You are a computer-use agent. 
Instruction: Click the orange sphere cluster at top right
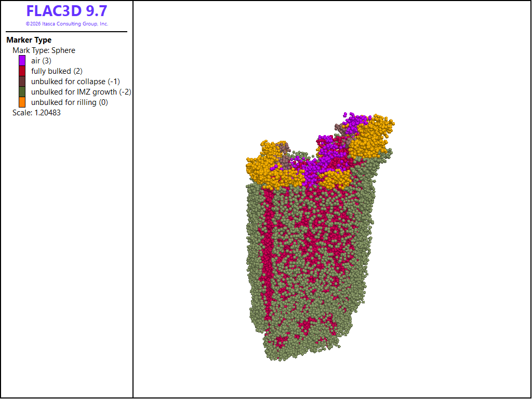(371, 137)
